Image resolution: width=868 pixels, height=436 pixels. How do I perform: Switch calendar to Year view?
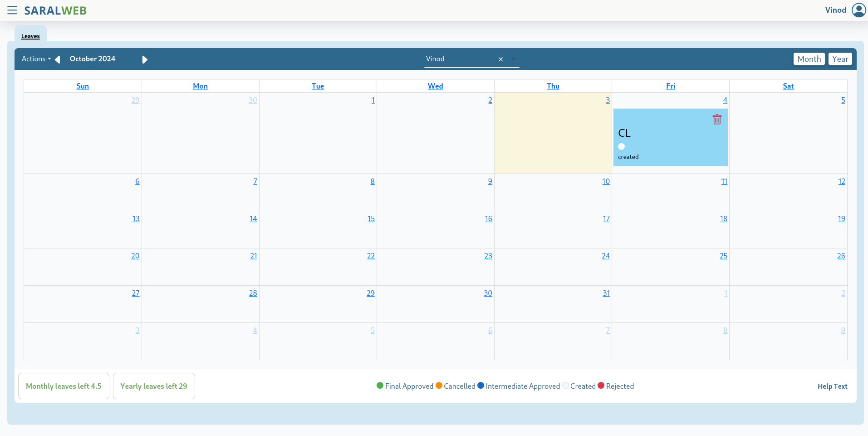(x=840, y=59)
